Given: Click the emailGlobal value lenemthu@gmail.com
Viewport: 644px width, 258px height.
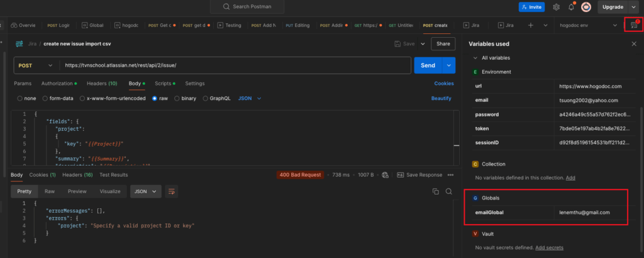Looking at the screenshot, I should 584,213.
